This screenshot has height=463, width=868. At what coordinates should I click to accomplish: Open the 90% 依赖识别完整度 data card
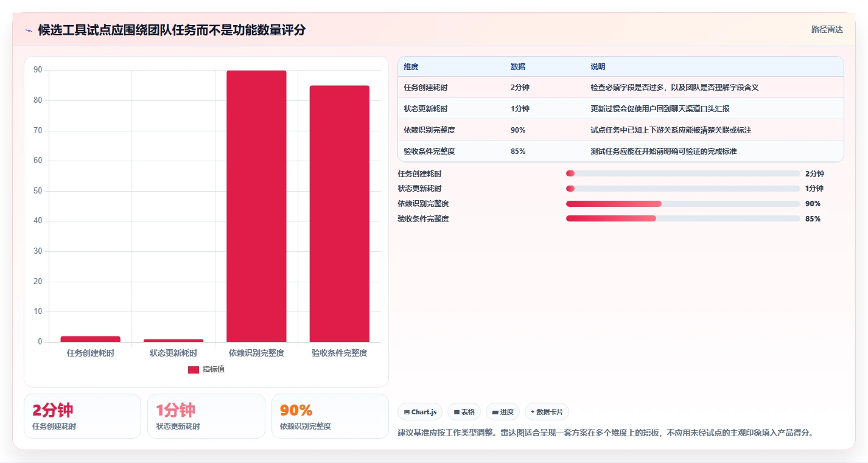330,416
